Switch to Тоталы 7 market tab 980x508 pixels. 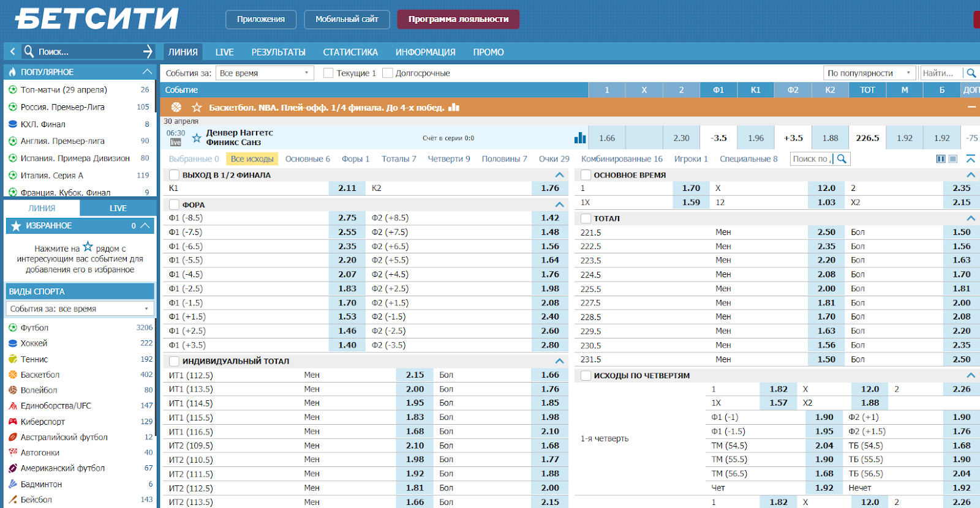pyautogui.click(x=399, y=159)
